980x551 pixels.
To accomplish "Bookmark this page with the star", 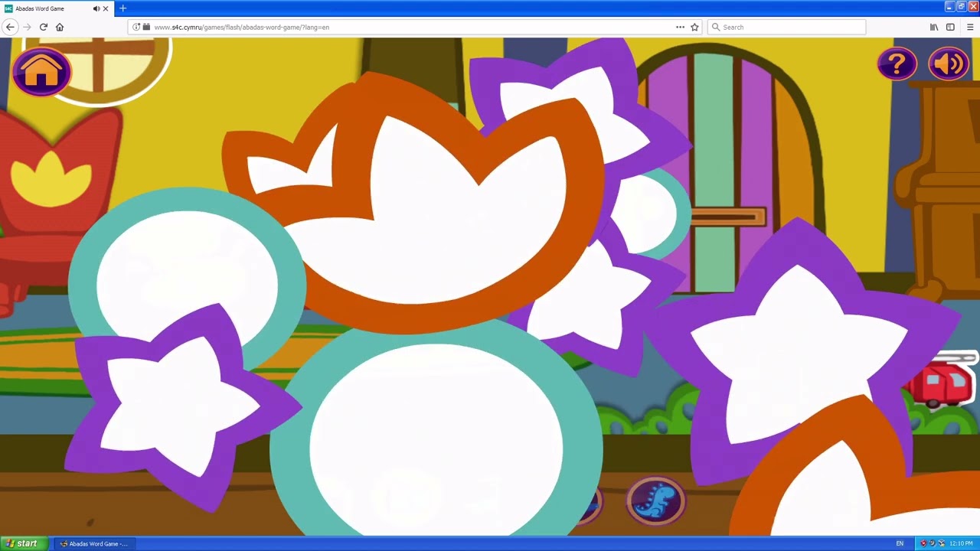I will [694, 27].
